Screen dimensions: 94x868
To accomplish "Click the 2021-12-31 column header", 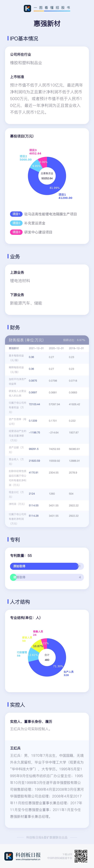I will [36, 348].
